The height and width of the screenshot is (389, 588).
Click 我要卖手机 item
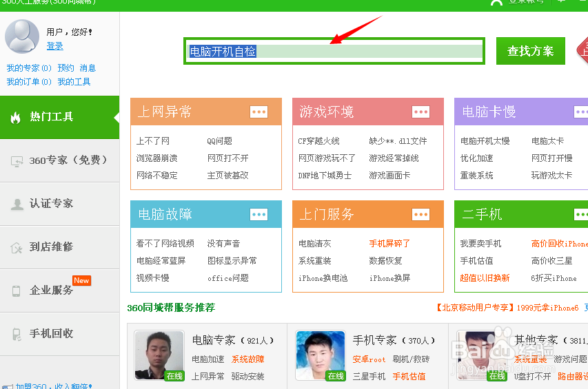(480, 244)
